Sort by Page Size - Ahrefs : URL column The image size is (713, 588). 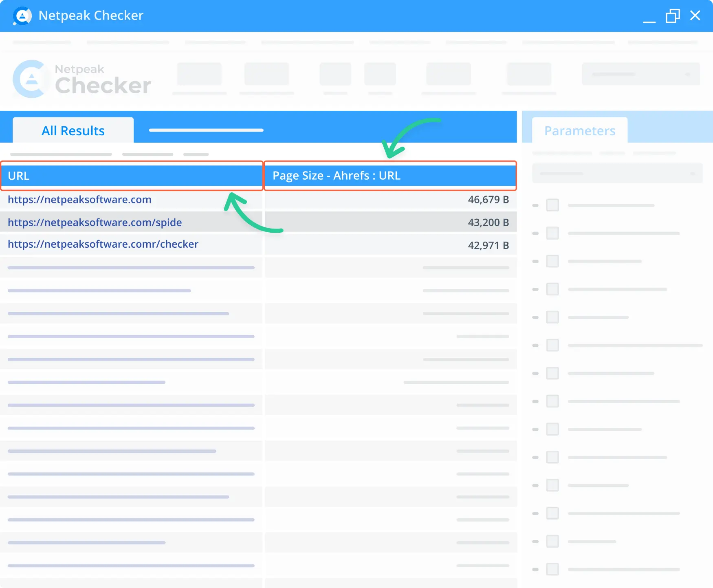pos(390,176)
